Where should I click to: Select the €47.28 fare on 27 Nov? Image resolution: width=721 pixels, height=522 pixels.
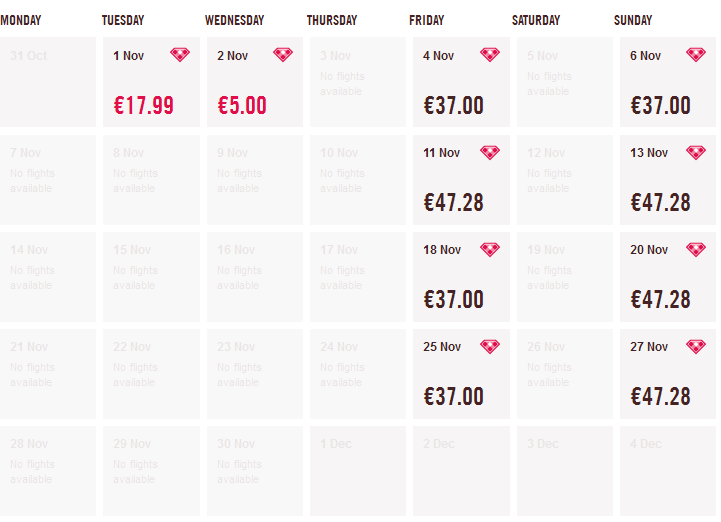coord(661,396)
